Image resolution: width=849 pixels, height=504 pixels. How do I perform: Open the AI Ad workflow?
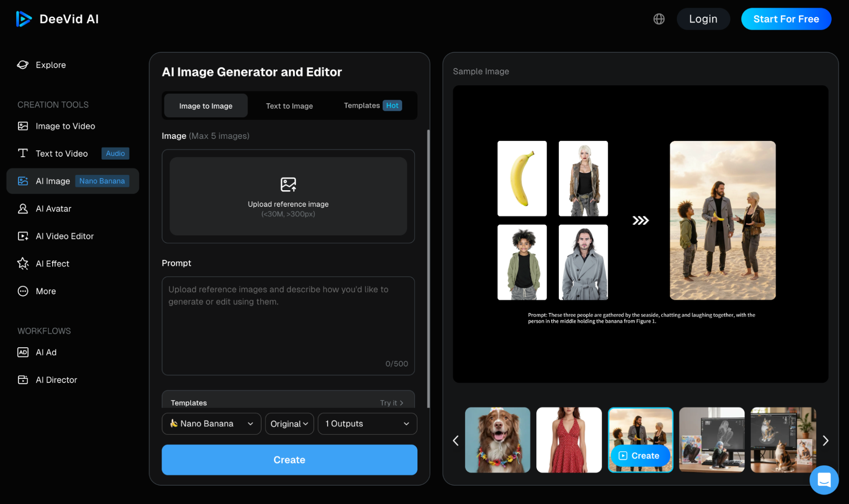46,352
